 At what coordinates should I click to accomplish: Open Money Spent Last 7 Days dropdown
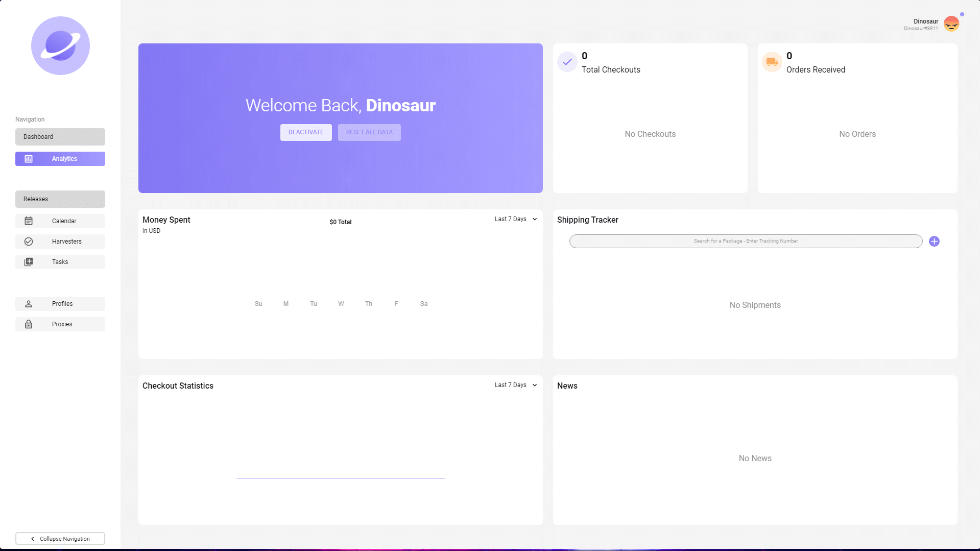pyautogui.click(x=515, y=219)
